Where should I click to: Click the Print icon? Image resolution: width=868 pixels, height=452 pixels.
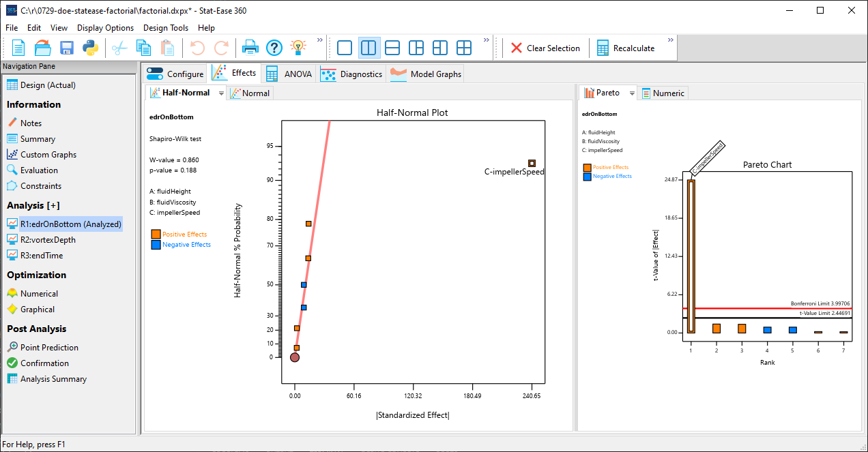pyautogui.click(x=250, y=48)
